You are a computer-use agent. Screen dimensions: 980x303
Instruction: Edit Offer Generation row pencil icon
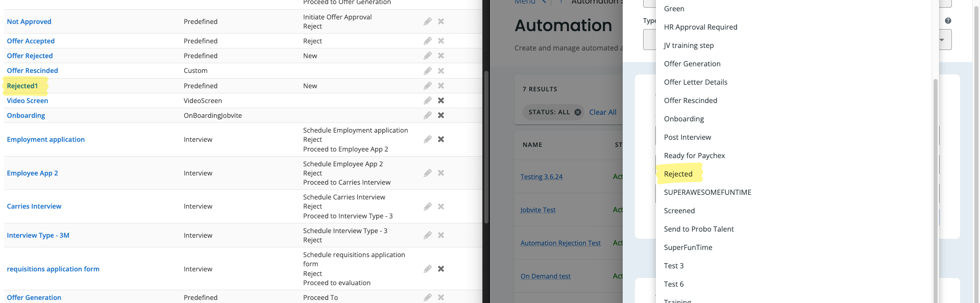(x=428, y=297)
